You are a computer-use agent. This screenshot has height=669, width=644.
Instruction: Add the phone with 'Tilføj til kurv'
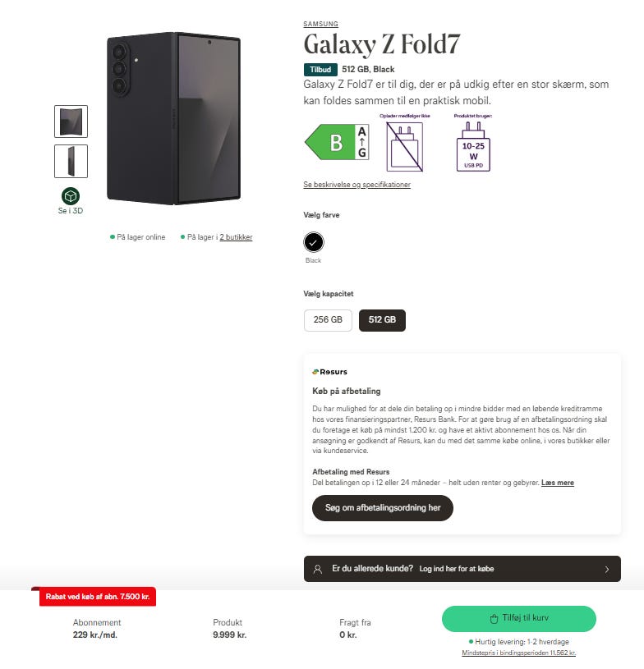point(518,619)
